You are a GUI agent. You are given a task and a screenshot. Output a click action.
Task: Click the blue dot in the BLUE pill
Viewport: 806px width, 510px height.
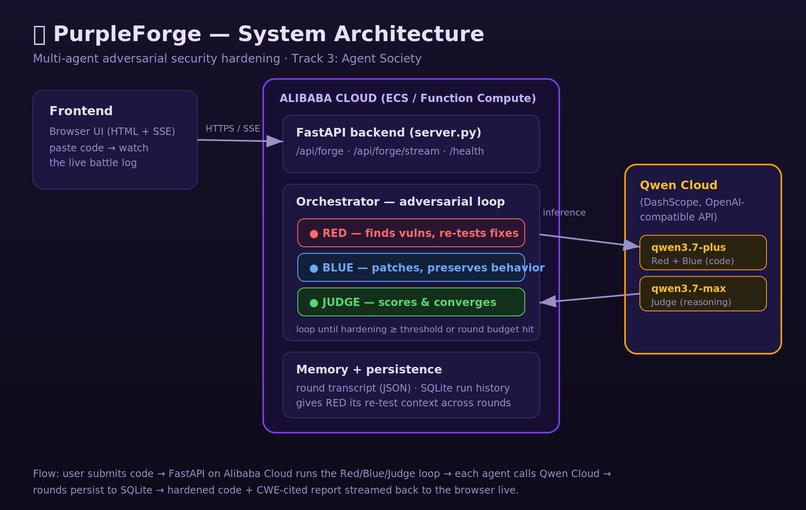[x=314, y=268]
